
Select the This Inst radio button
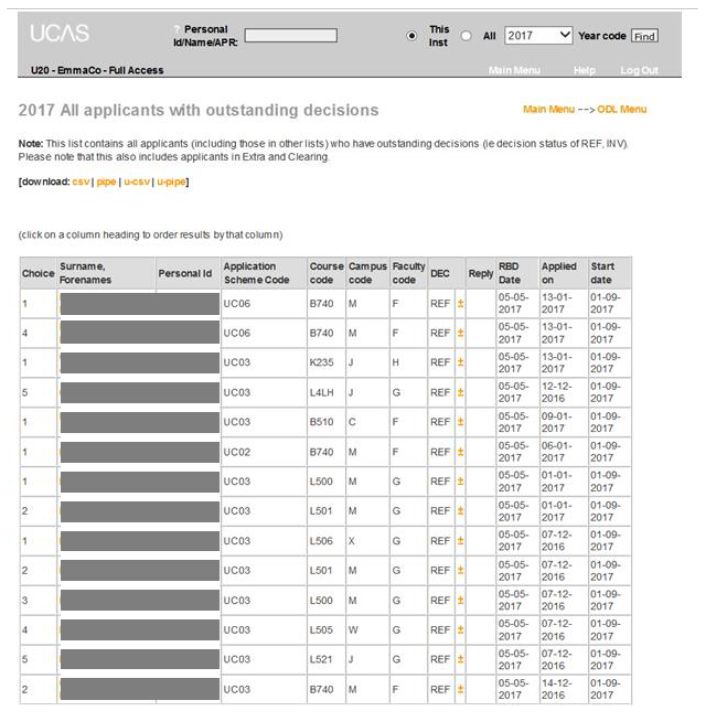[x=411, y=36]
